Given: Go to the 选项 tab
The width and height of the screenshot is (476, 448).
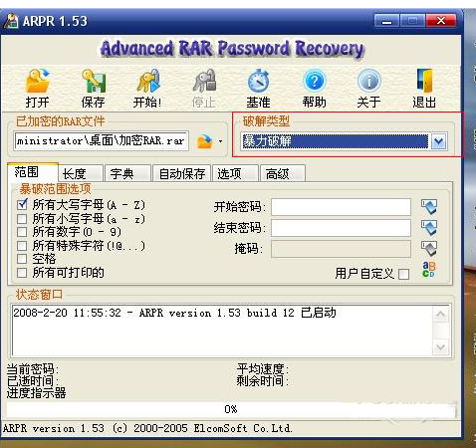Looking at the screenshot, I should tap(235, 173).
